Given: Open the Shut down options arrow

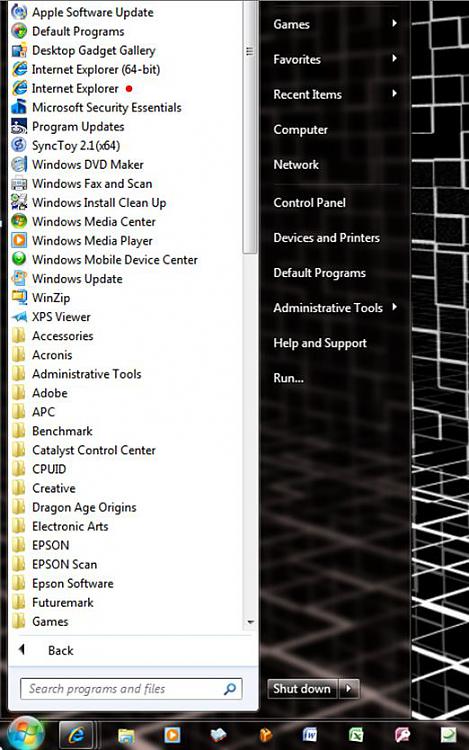Looking at the screenshot, I should [349, 689].
